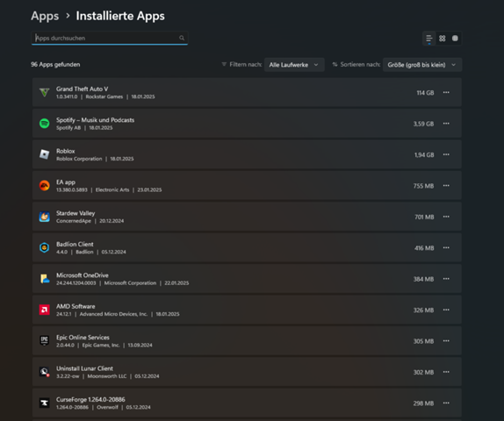Open more options for Spotify
The height and width of the screenshot is (421, 504).
pos(446,124)
